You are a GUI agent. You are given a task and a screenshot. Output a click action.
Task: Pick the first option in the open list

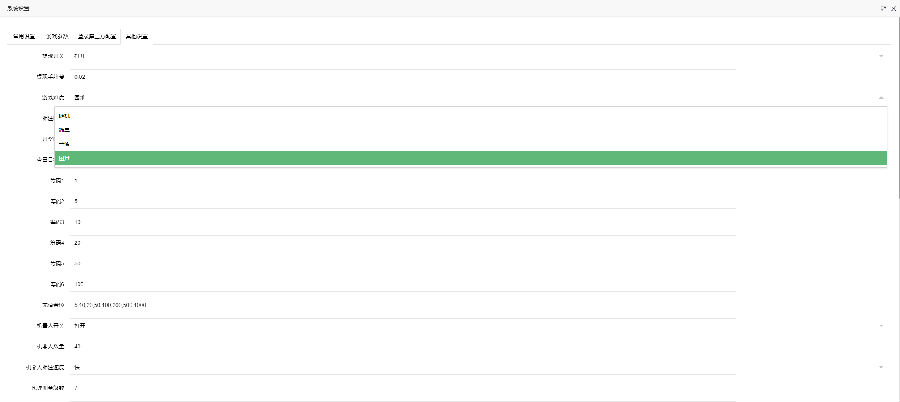click(470, 116)
